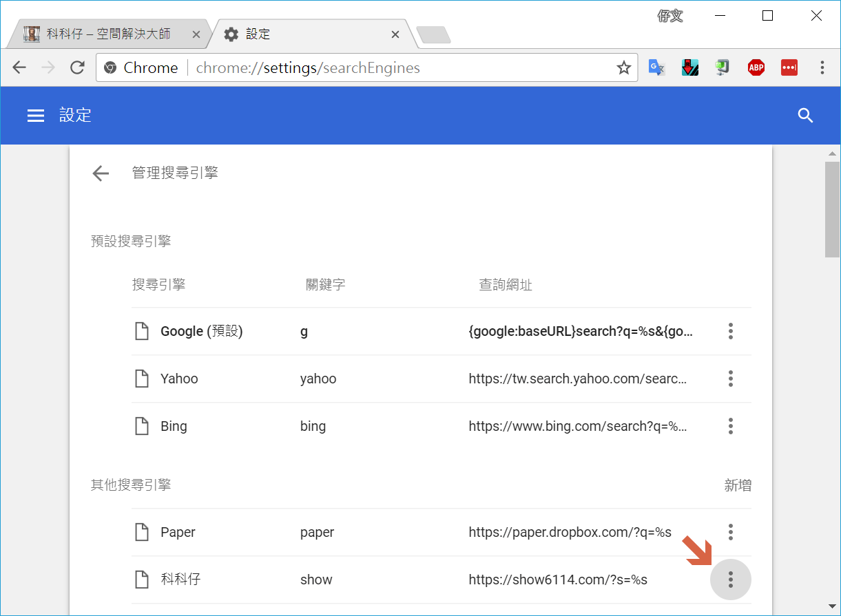Go back from 管理搜尋引擎 page
This screenshot has height=616, width=841.
tap(101, 173)
